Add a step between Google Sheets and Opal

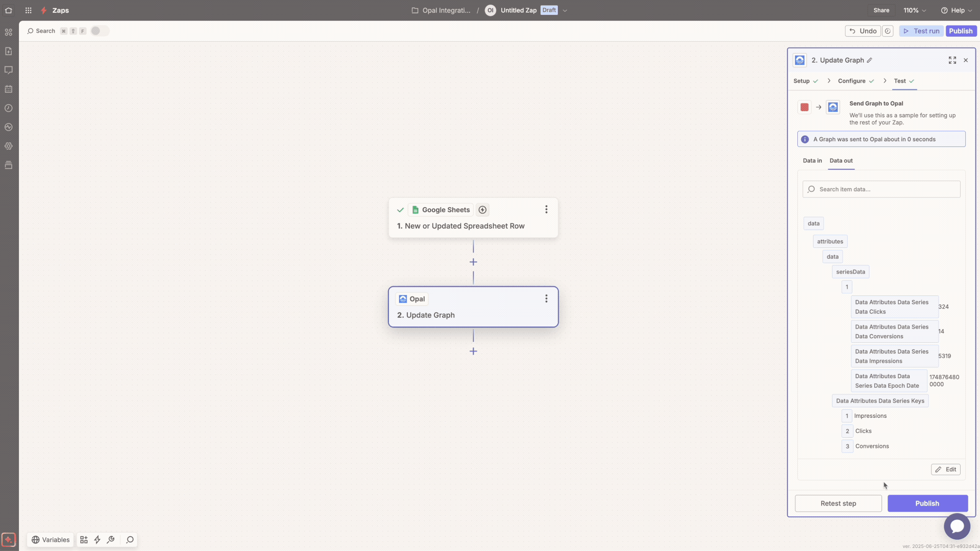click(473, 262)
